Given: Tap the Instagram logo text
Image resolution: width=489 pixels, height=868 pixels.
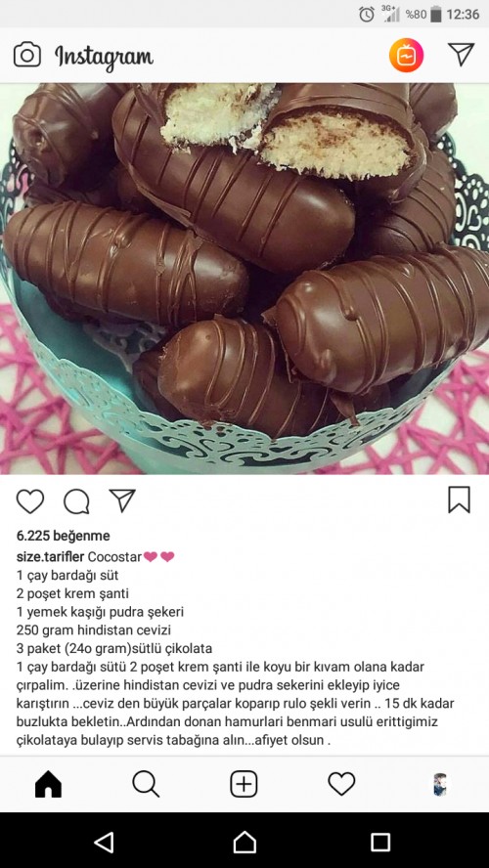Looking at the screenshot, I should pyautogui.click(x=104, y=57).
